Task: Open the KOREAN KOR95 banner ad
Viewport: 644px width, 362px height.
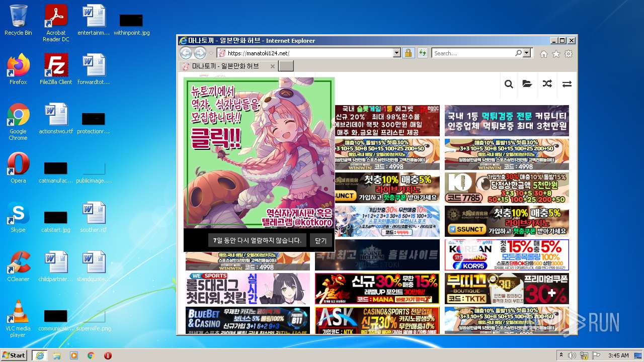Action: (507, 254)
